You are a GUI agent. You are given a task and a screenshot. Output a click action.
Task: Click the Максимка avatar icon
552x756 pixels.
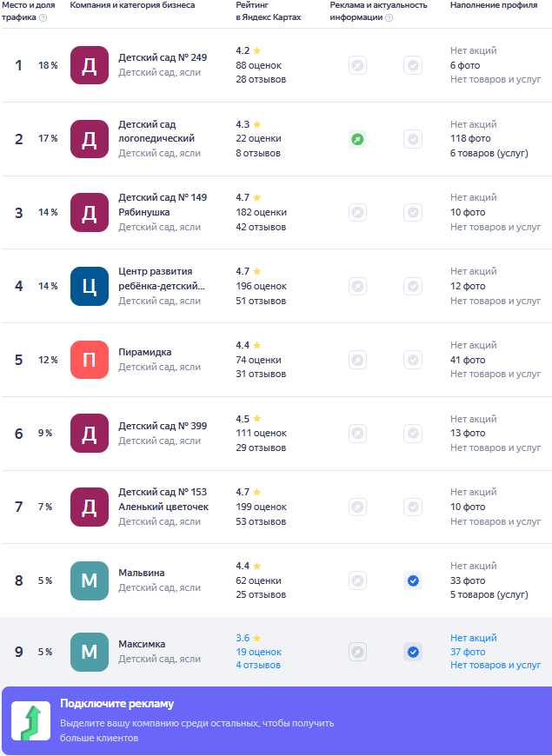coord(90,653)
